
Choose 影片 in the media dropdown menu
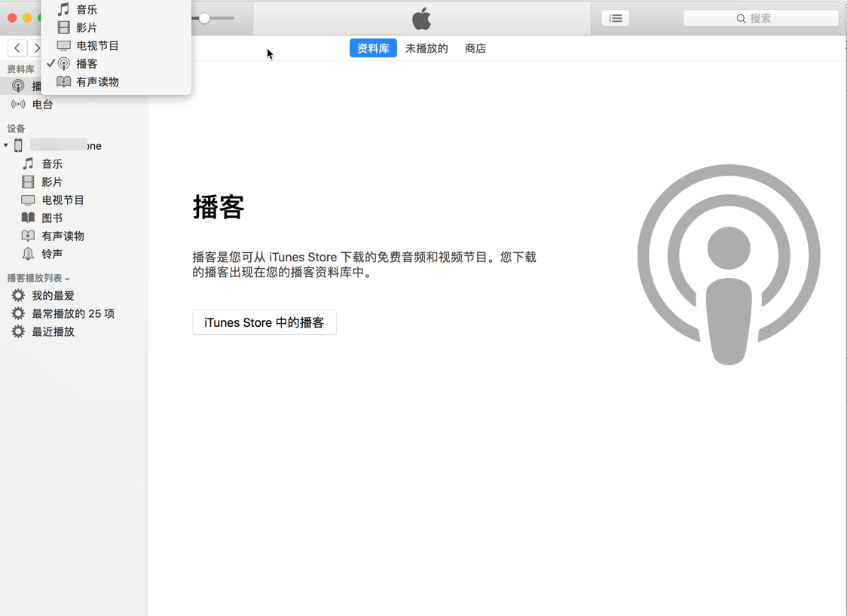(x=116, y=28)
